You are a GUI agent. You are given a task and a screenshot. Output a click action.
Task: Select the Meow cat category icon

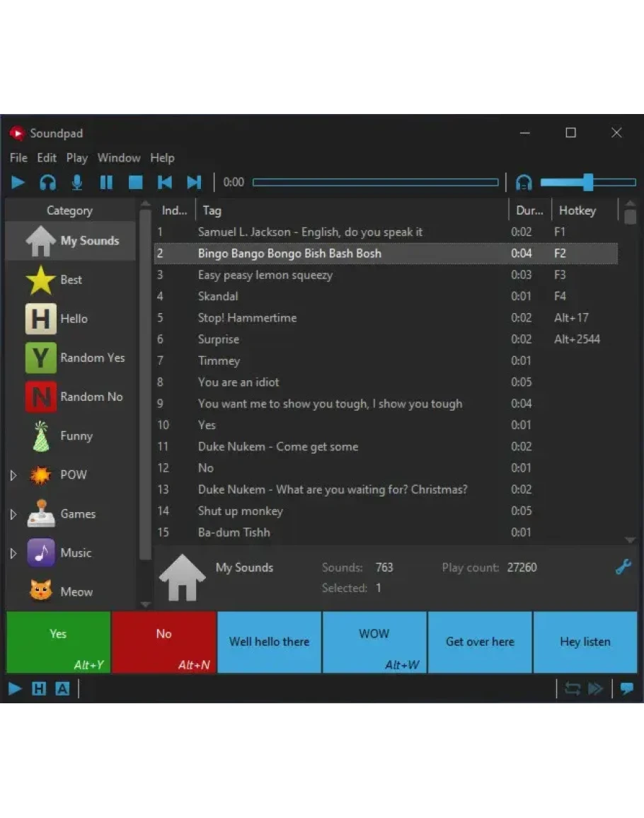coord(40,591)
